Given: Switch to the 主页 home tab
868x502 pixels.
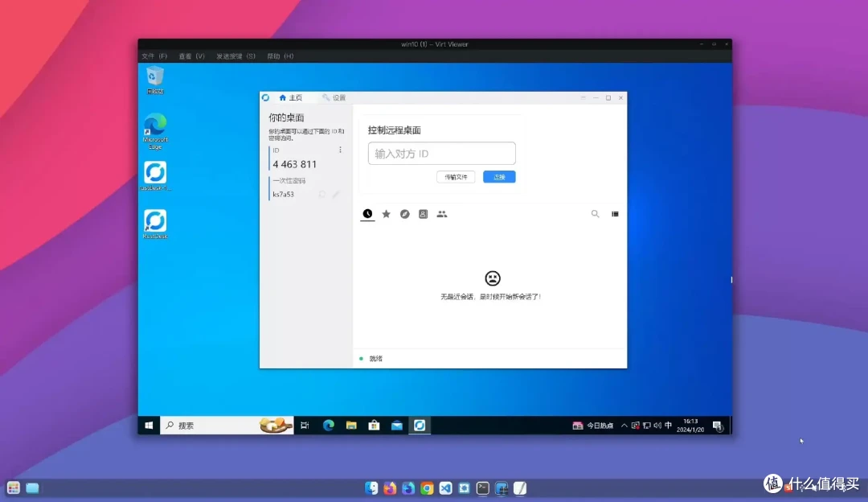Looking at the screenshot, I should pyautogui.click(x=291, y=97).
